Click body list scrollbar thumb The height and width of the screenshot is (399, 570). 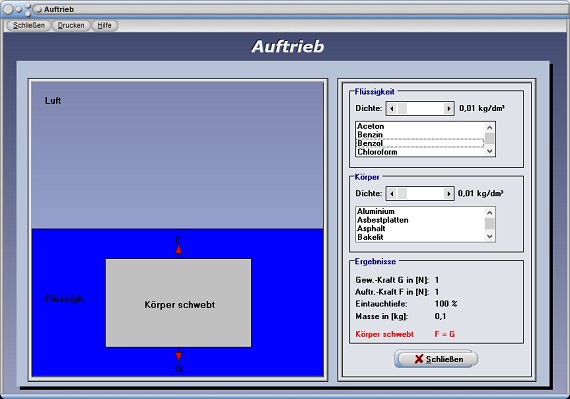(489, 224)
